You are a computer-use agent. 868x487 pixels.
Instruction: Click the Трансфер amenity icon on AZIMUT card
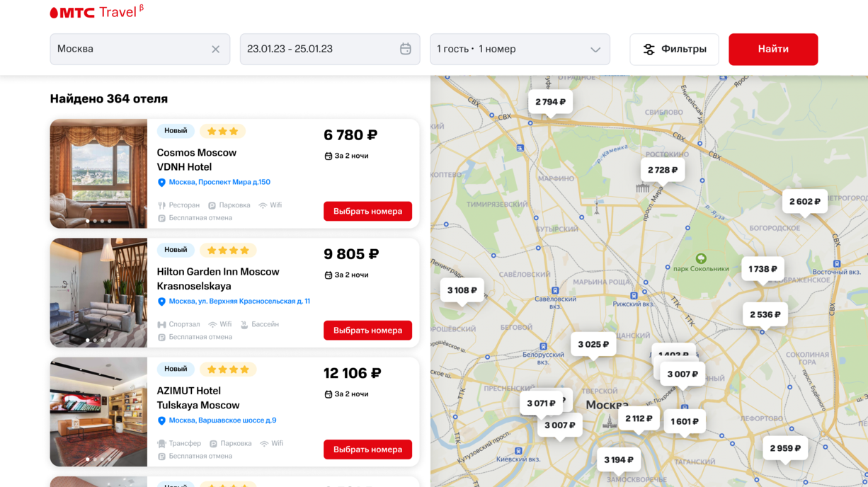(x=161, y=443)
